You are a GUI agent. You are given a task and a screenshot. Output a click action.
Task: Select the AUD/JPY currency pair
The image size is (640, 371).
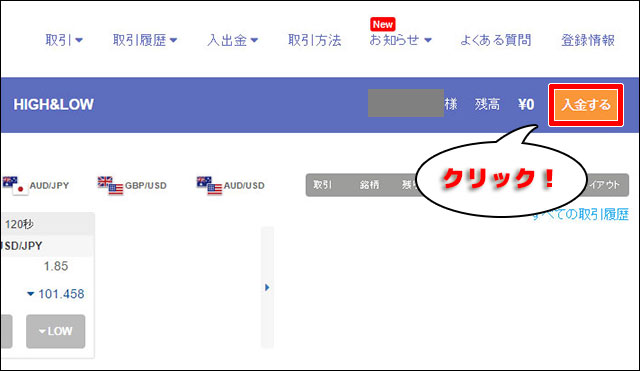pyautogui.click(x=36, y=186)
